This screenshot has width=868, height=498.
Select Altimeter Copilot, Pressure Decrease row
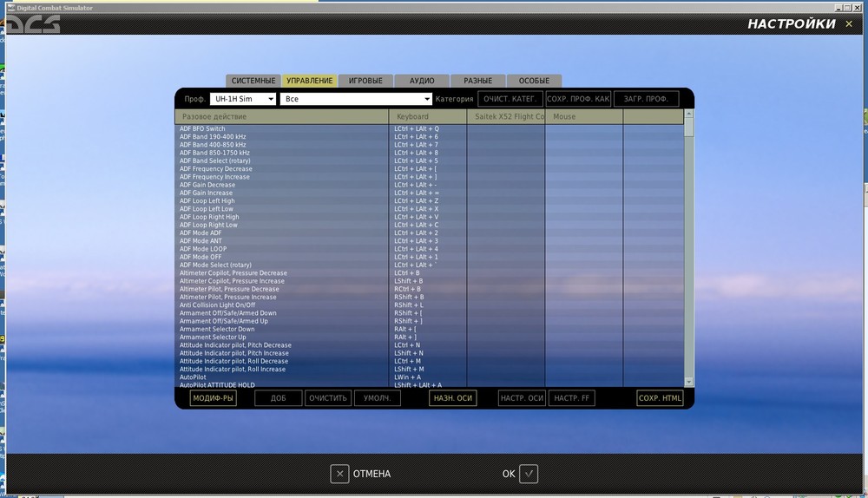pos(430,272)
